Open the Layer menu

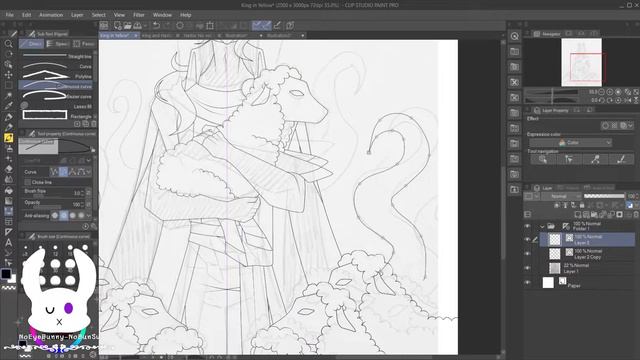coord(77,15)
